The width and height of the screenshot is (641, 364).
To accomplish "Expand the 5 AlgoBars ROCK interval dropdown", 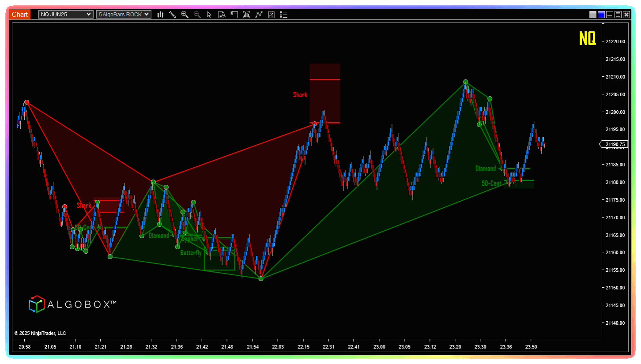I will 124,15.
